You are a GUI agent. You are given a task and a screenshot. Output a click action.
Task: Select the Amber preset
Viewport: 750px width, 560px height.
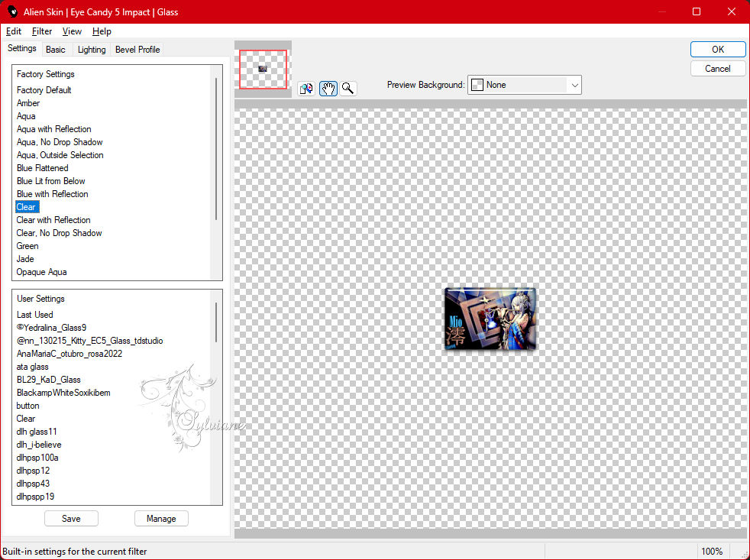tap(28, 103)
